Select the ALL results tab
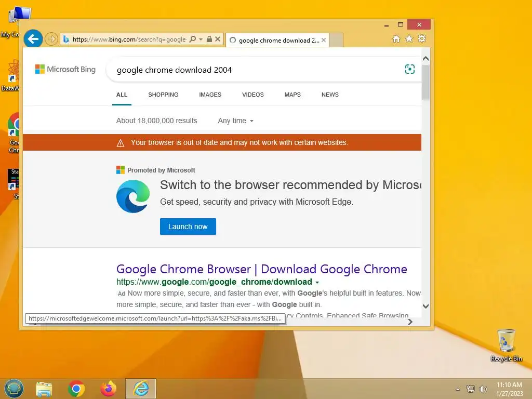This screenshot has width=532, height=399. pyautogui.click(x=122, y=95)
